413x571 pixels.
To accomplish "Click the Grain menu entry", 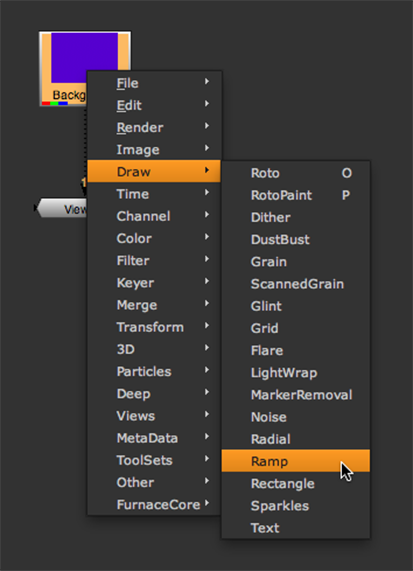I will pyautogui.click(x=295, y=261).
